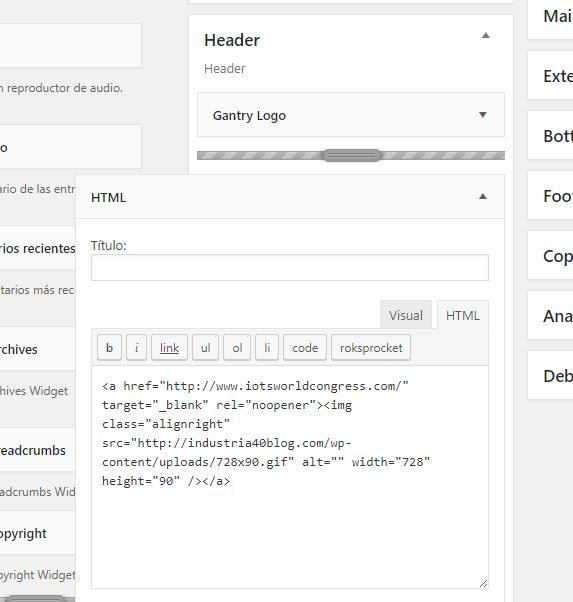Click the 'Header' description subtitle text
The image size is (573, 602).
[x=225, y=68]
